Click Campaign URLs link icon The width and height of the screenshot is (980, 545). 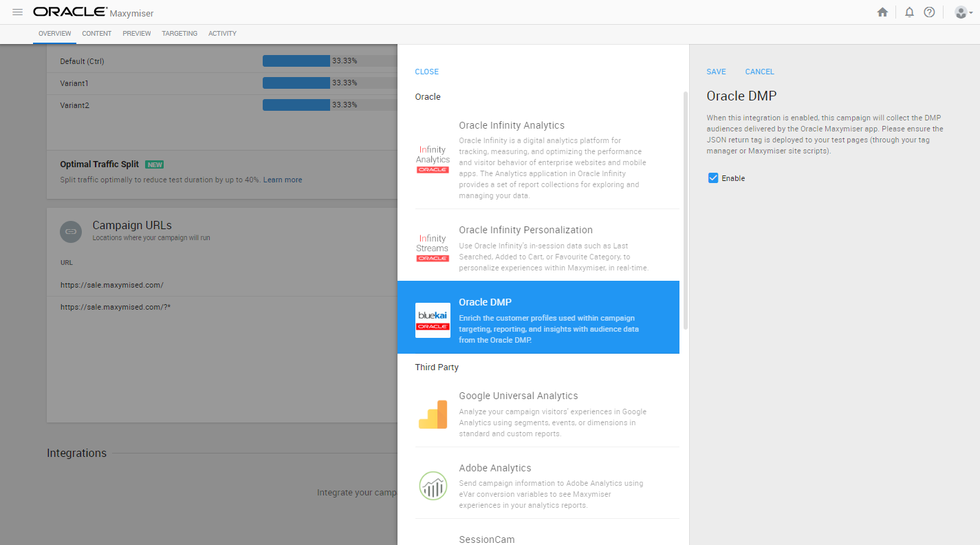pos(70,232)
